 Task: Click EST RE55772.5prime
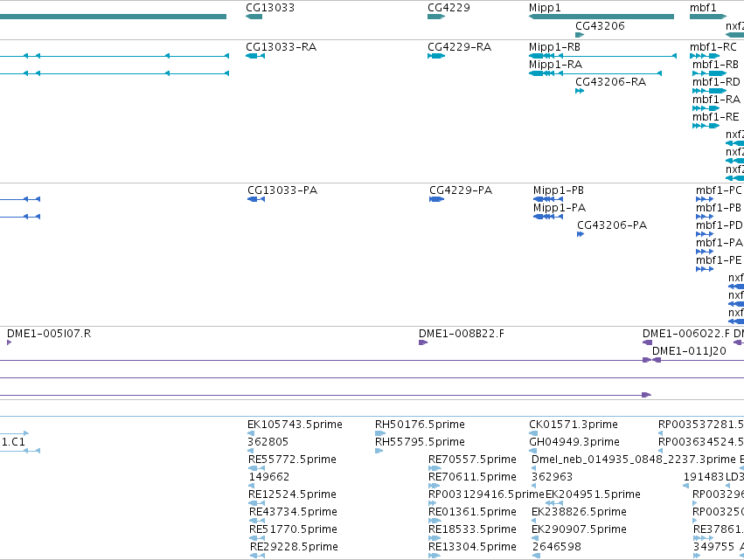(292, 460)
